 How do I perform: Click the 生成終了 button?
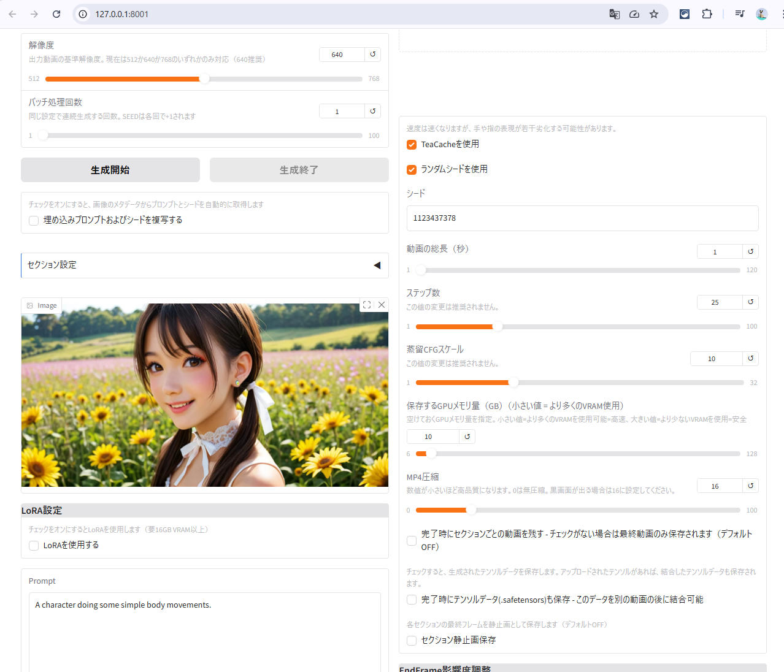[299, 170]
